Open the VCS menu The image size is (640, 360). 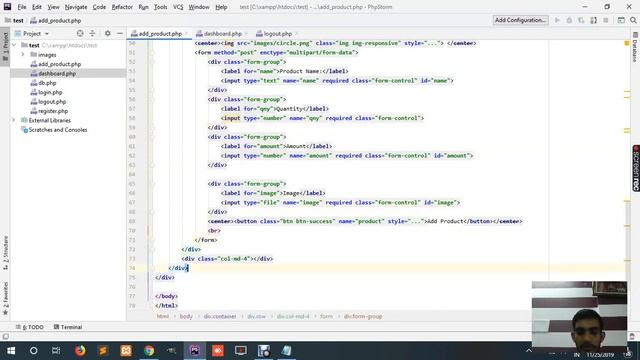(x=178, y=7)
